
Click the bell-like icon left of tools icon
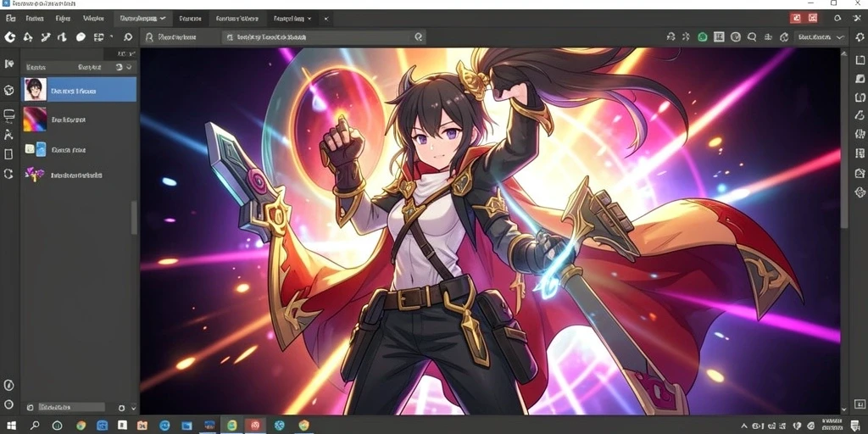(838, 19)
